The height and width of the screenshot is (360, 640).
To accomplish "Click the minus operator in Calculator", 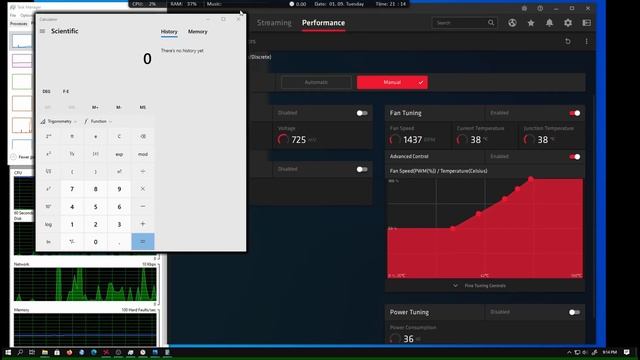I will (x=143, y=207).
